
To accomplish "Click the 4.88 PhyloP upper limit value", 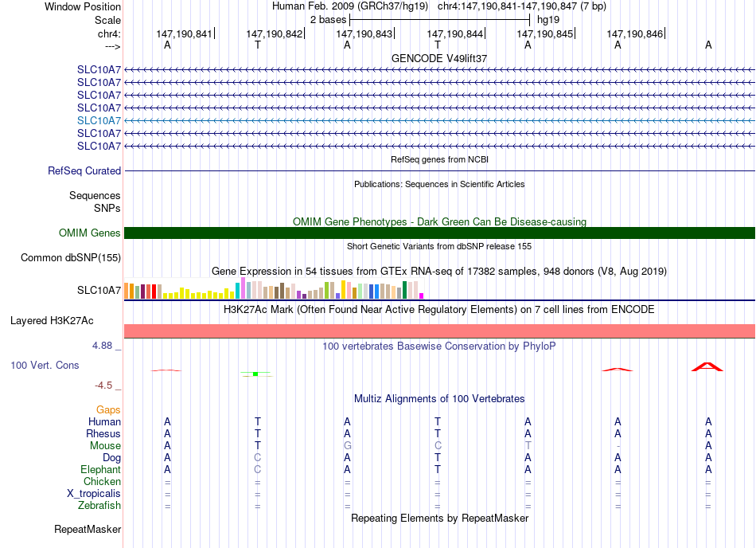I will (102, 346).
